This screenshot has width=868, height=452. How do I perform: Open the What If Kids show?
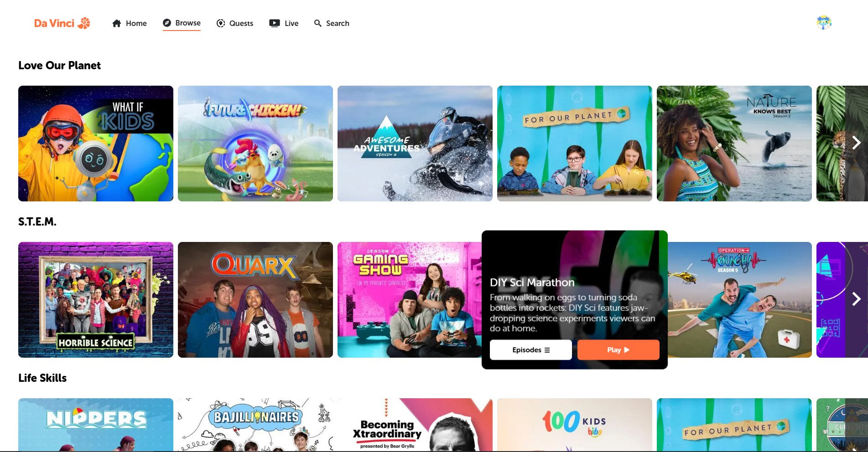(96, 144)
